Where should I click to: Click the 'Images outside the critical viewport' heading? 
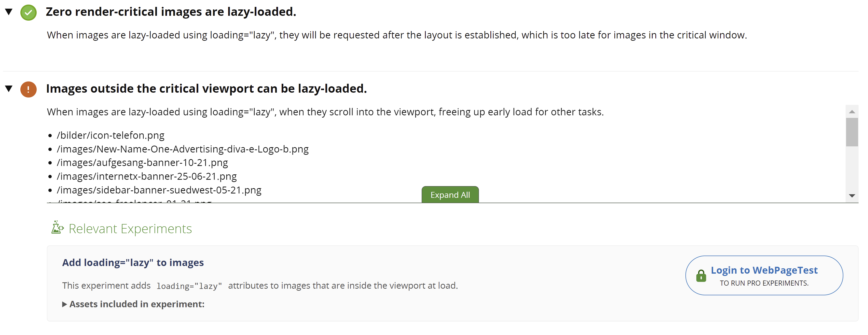(206, 89)
